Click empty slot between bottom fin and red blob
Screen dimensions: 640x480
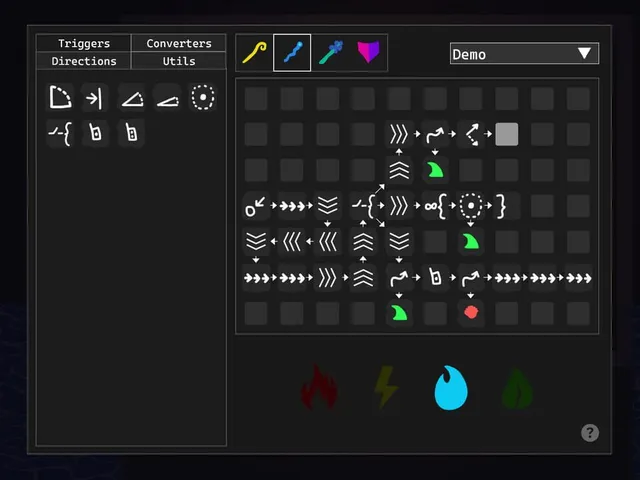click(x=435, y=313)
